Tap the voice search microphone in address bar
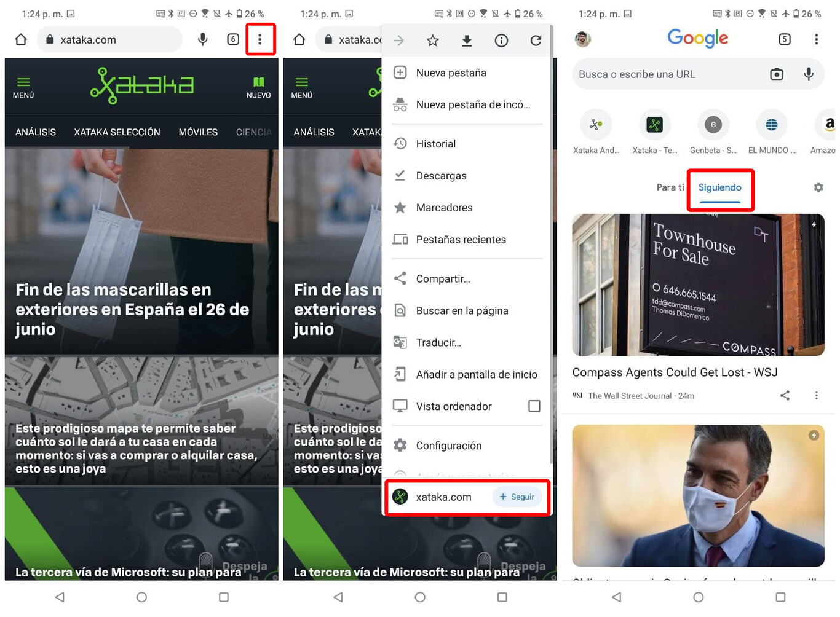Viewport: 840px width, 617px height. coord(202,39)
